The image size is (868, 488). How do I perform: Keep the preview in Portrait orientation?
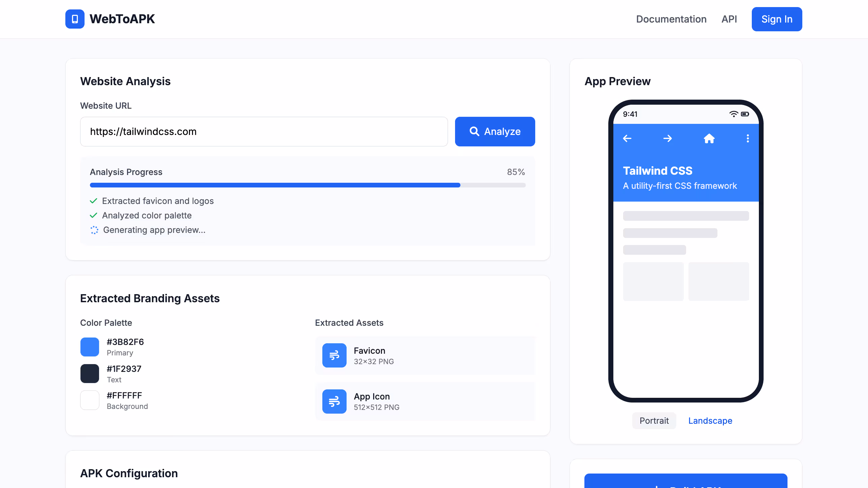pos(654,421)
